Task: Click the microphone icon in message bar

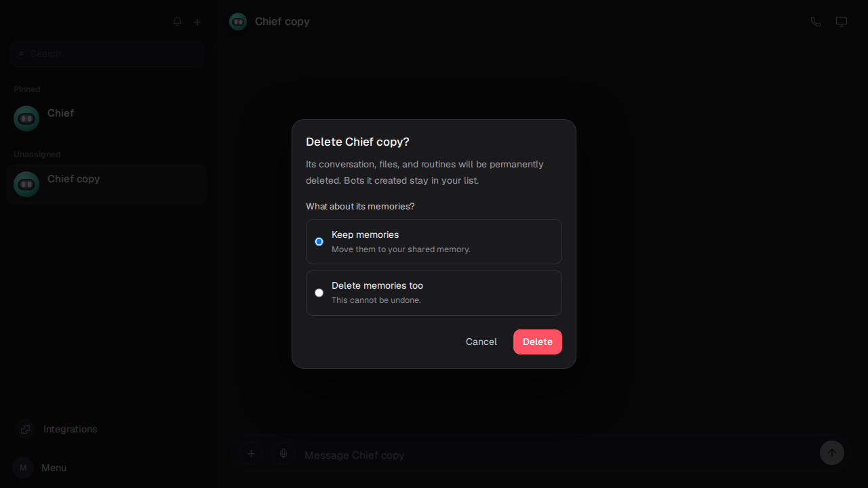Action: coord(283,453)
